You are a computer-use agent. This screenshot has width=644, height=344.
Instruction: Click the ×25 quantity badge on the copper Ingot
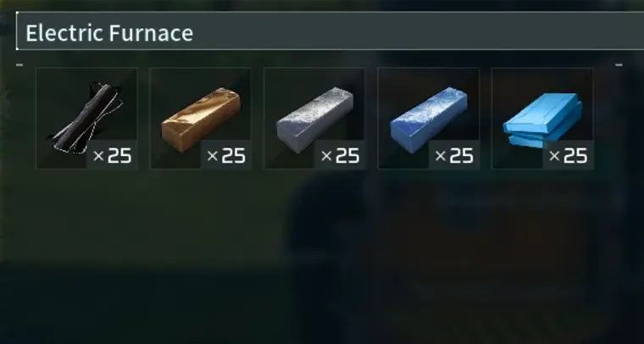pos(226,155)
